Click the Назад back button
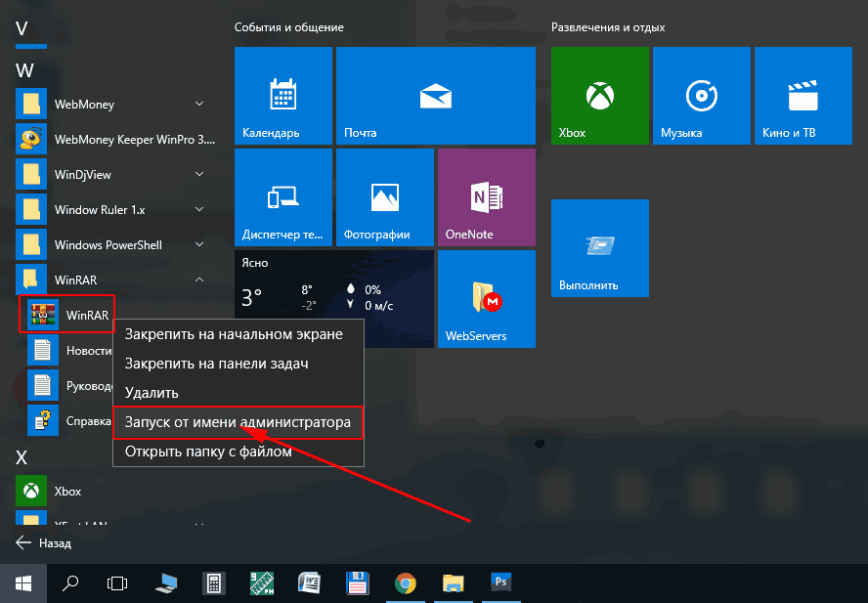 coord(43,543)
